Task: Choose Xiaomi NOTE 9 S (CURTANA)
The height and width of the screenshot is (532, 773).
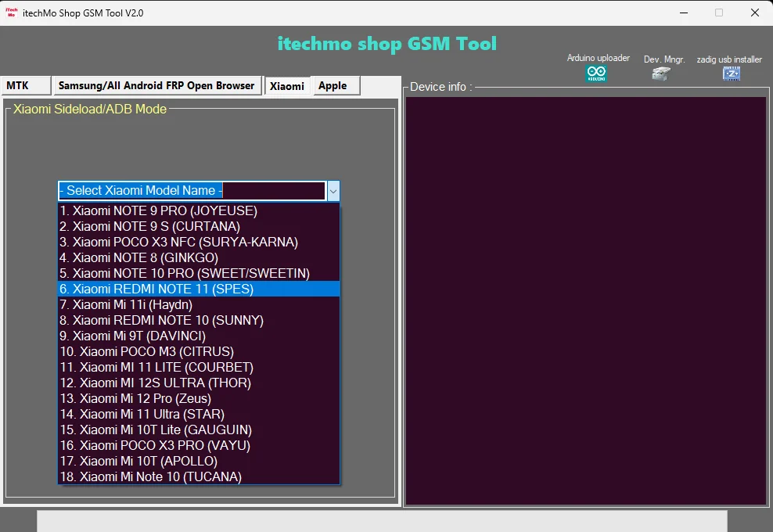Action: (199, 226)
